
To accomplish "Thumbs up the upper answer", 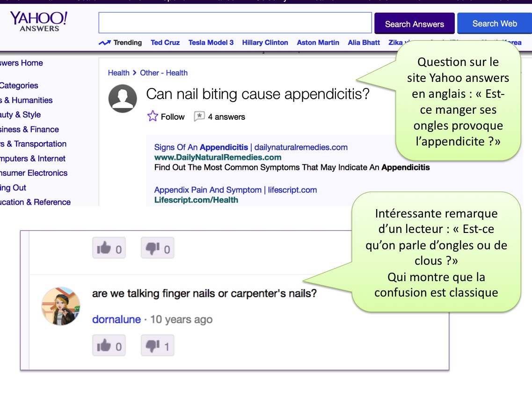I will click(x=109, y=248).
